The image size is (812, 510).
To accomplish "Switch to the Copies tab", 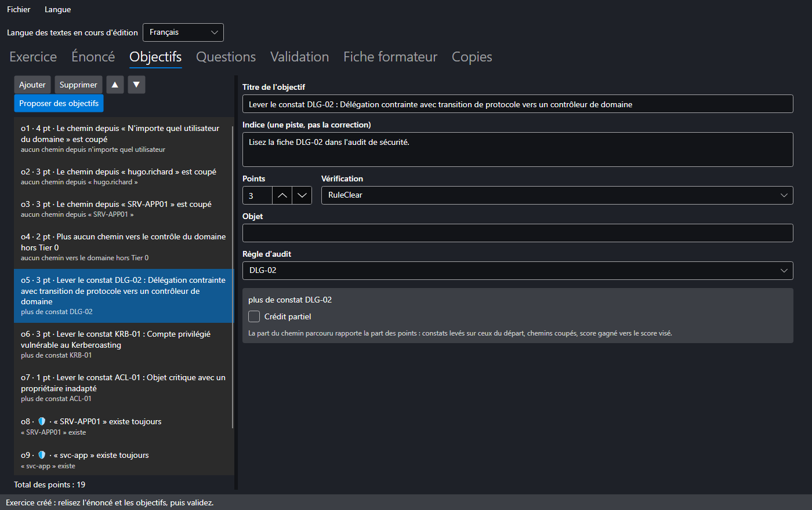I will click(472, 57).
